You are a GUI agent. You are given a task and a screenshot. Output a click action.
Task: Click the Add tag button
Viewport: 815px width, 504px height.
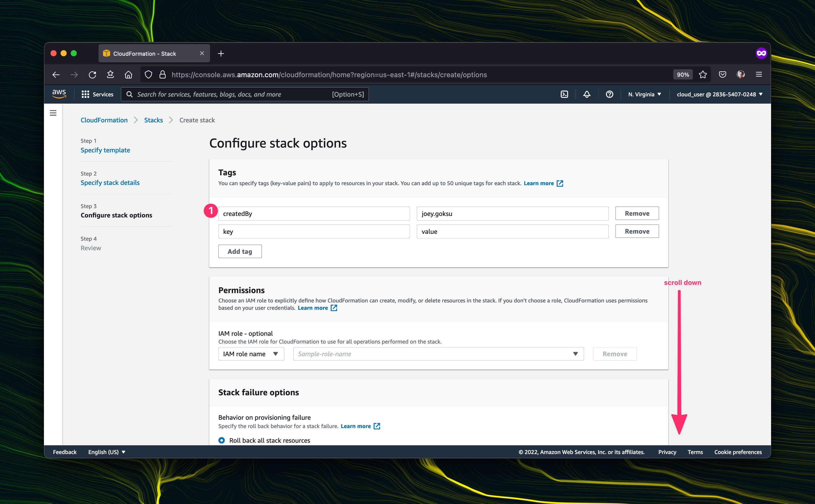point(240,251)
